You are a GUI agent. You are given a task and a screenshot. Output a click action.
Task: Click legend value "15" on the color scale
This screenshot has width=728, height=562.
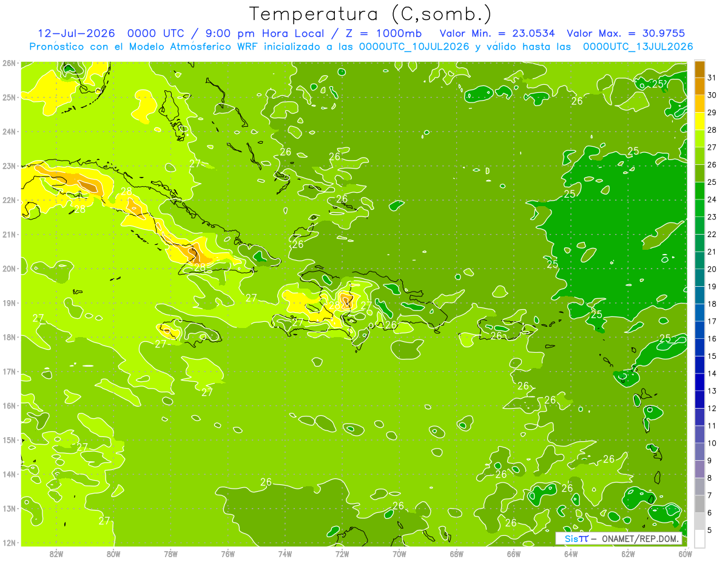click(712, 356)
